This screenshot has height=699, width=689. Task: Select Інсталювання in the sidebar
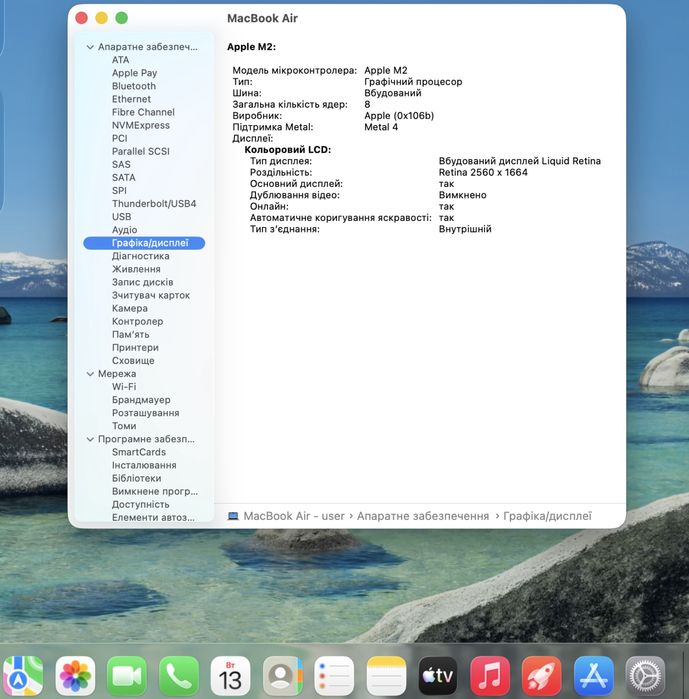click(x=144, y=465)
